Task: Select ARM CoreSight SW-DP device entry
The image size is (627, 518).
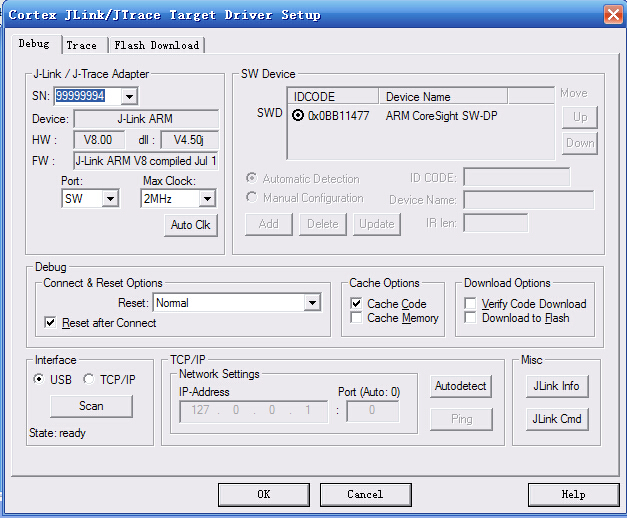Action: tap(441, 116)
